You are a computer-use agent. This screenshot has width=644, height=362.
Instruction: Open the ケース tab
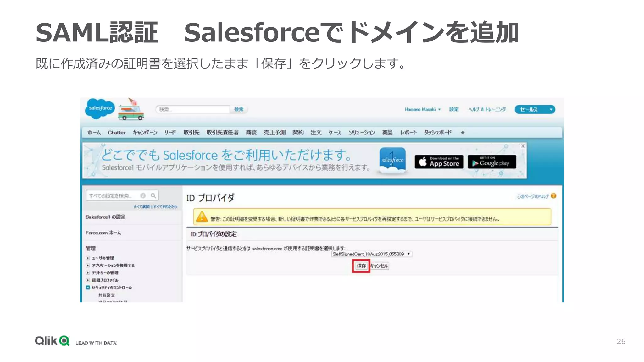(x=335, y=133)
